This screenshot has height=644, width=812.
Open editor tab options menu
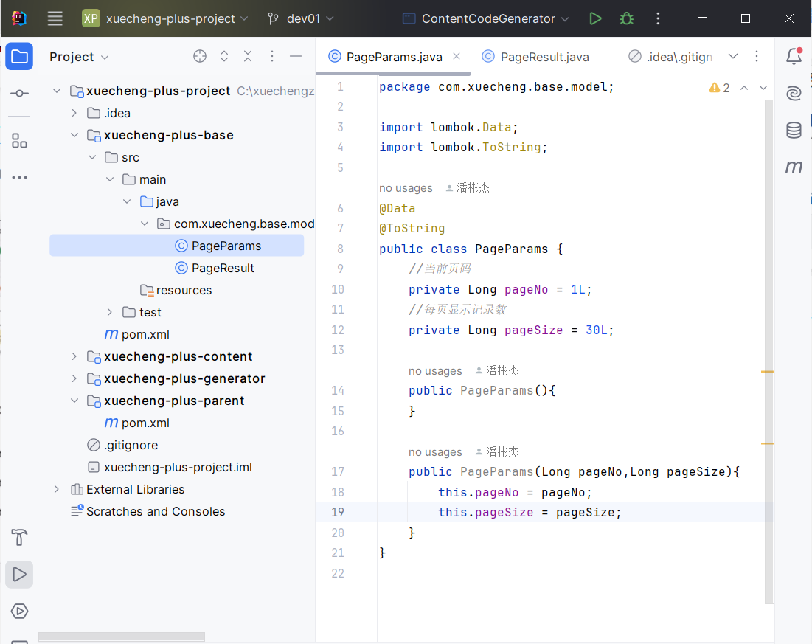757,57
